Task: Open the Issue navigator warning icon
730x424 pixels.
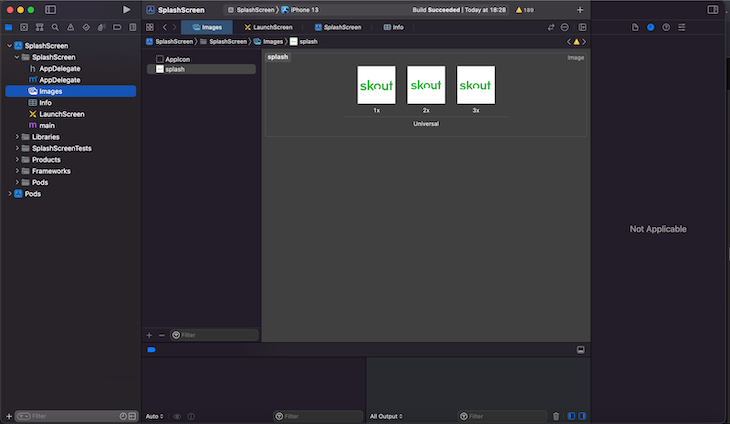Action: (68, 27)
